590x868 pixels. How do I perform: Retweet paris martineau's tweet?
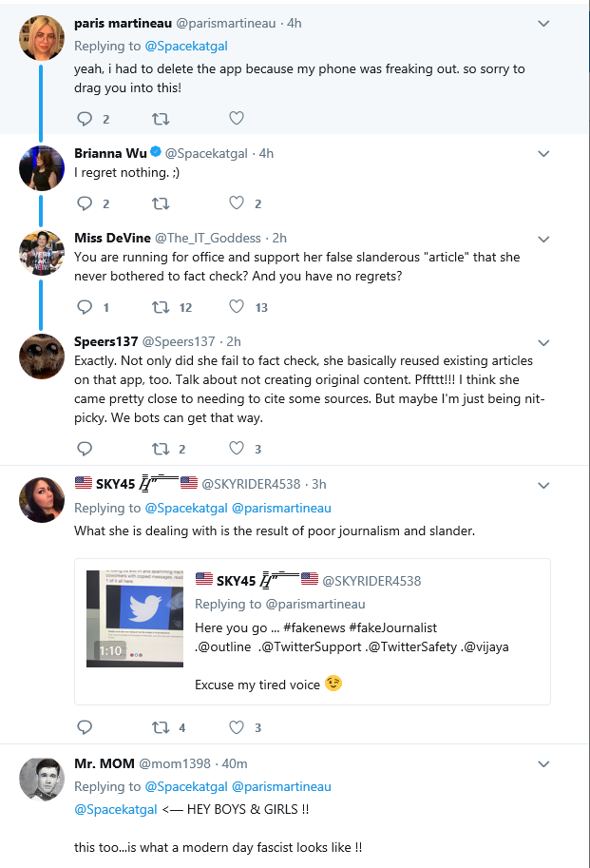pyautogui.click(x=161, y=119)
